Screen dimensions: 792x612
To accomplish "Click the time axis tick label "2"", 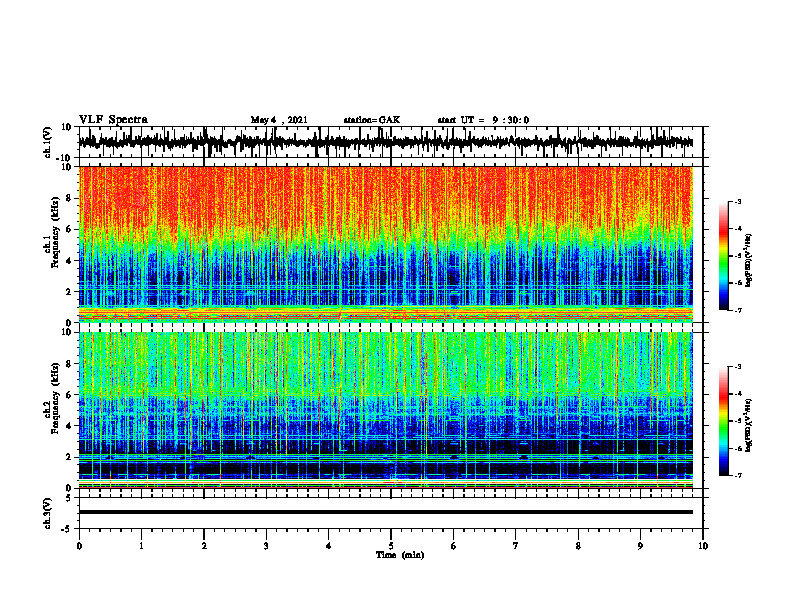I will pos(204,546).
